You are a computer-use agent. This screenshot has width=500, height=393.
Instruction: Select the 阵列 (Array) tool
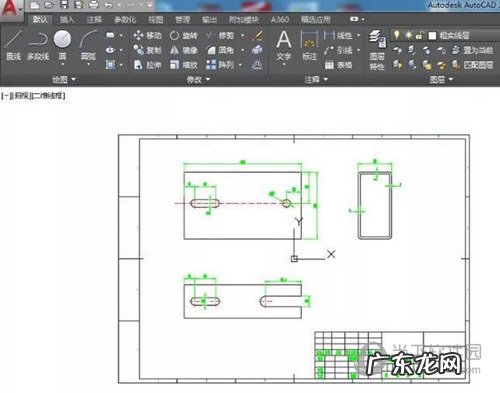[x=220, y=65]
